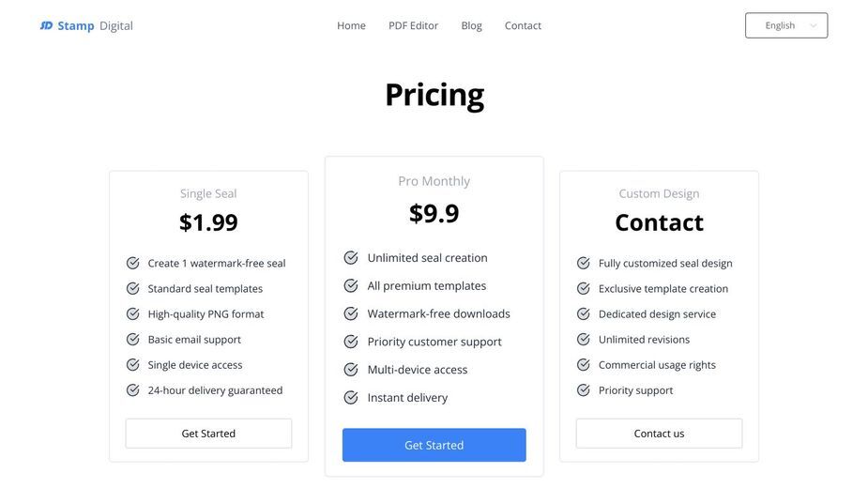The width and height of the screenshot is (868, 488).
Task: Click checkmark icon next to 24-hour delivery guaranteed
Action: [133, 390]
